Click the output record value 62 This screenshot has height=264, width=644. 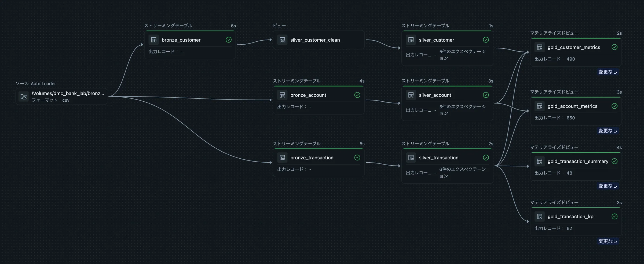pos(569,228)
